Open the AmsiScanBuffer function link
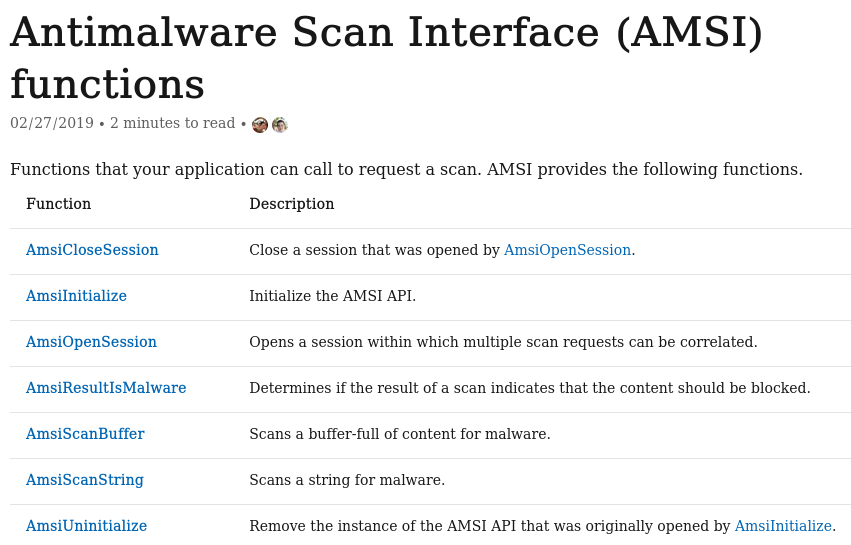 click(85, 434)
